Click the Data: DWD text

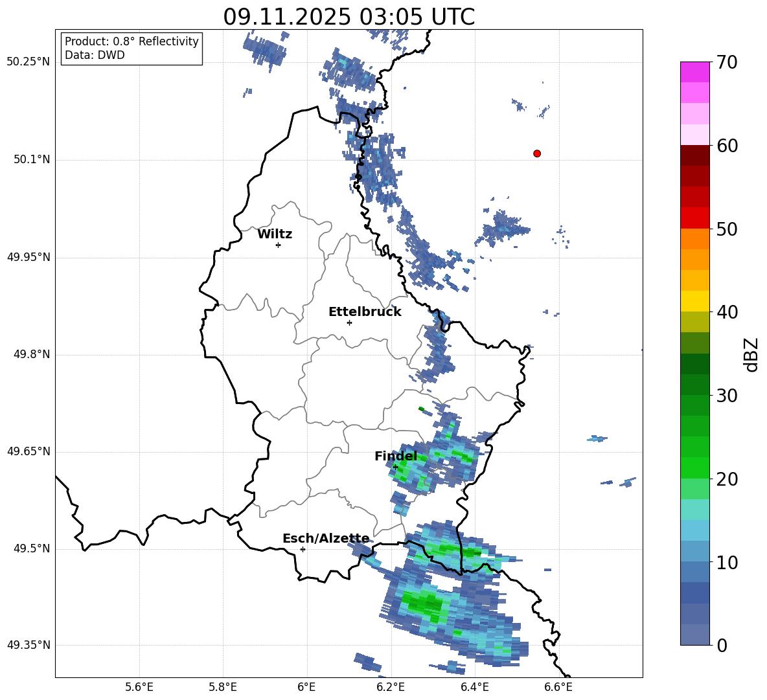95,55
